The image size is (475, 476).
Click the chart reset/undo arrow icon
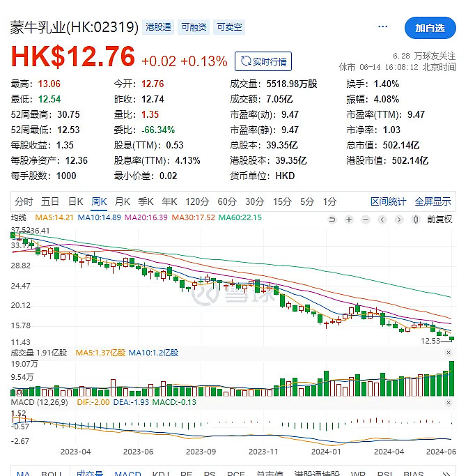coord(332,219)
